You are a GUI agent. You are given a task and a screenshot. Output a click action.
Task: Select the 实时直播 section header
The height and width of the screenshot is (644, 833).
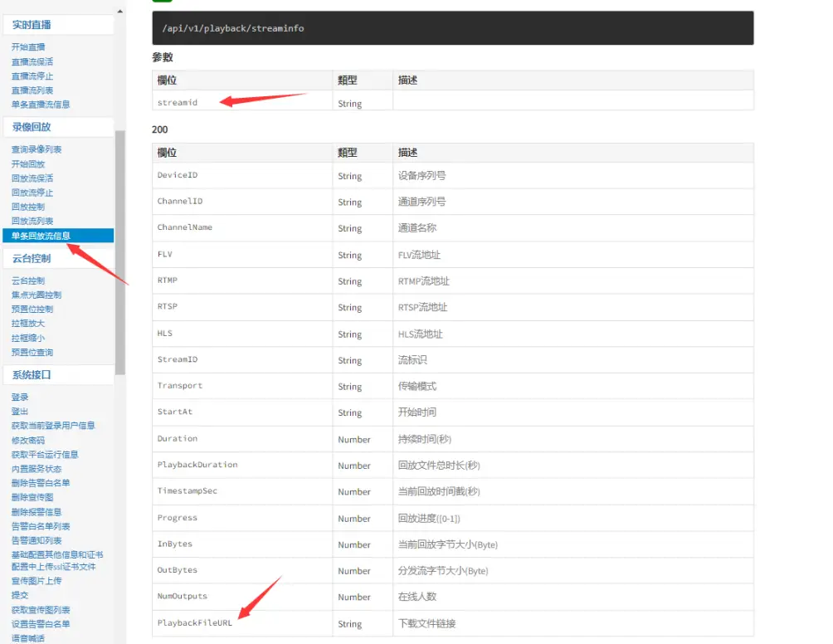tap(58, 25)
